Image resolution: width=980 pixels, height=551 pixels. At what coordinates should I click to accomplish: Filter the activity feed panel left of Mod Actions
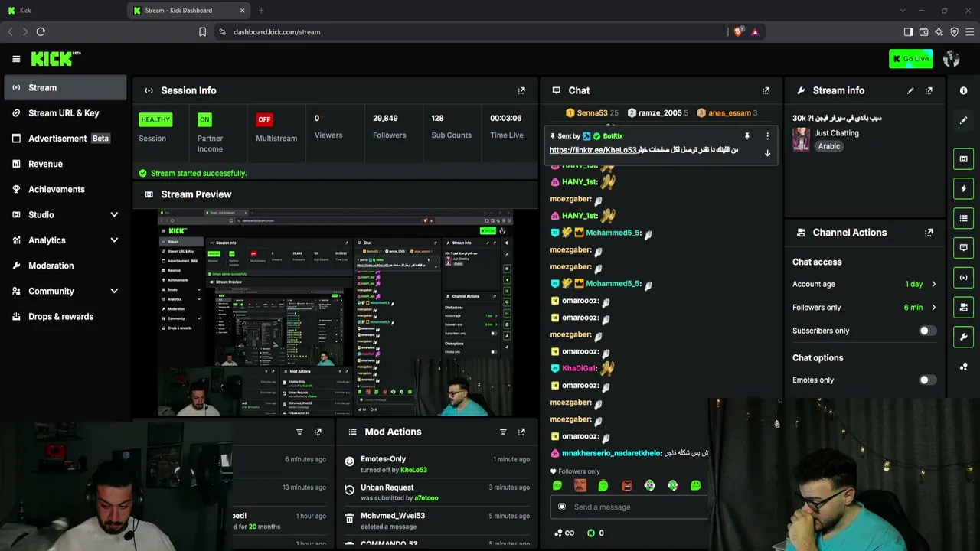point(299,432)
